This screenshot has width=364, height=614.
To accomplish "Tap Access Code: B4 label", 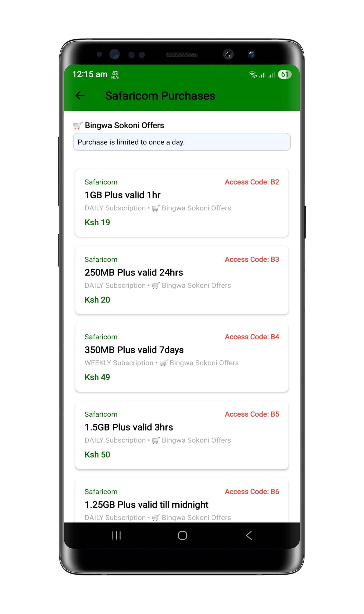I will click(252, 337).
